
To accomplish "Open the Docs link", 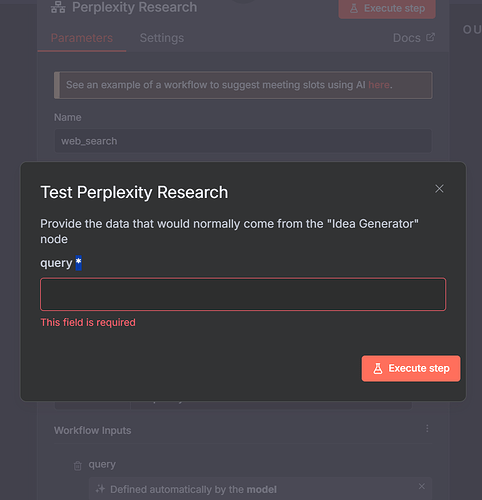I will click(407, 38).
